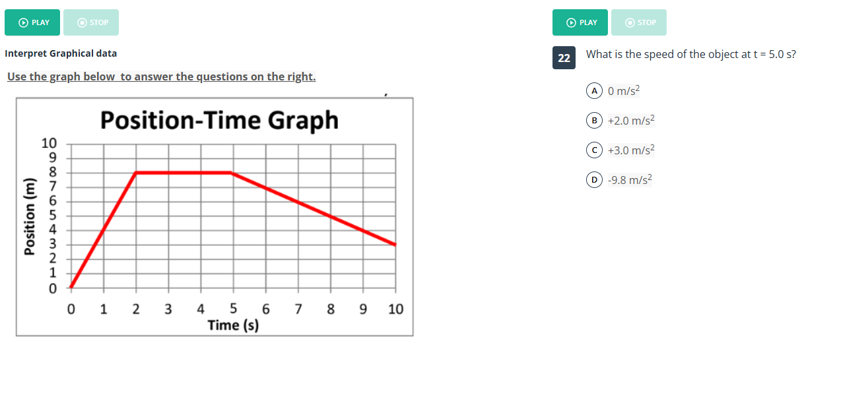Viewport: 868px width, 395px height.
Task: Click the question number 22 badge
Action: click(564, 58)
